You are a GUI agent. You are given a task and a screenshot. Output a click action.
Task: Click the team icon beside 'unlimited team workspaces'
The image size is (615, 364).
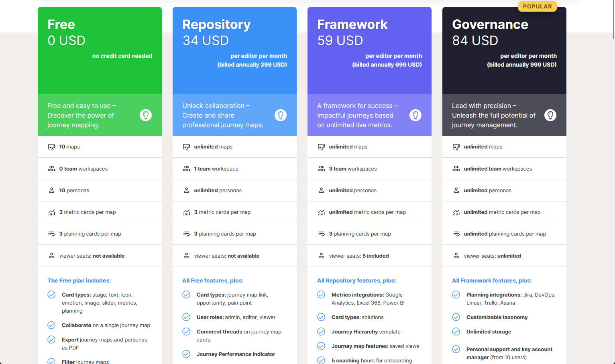pos(456,169)
